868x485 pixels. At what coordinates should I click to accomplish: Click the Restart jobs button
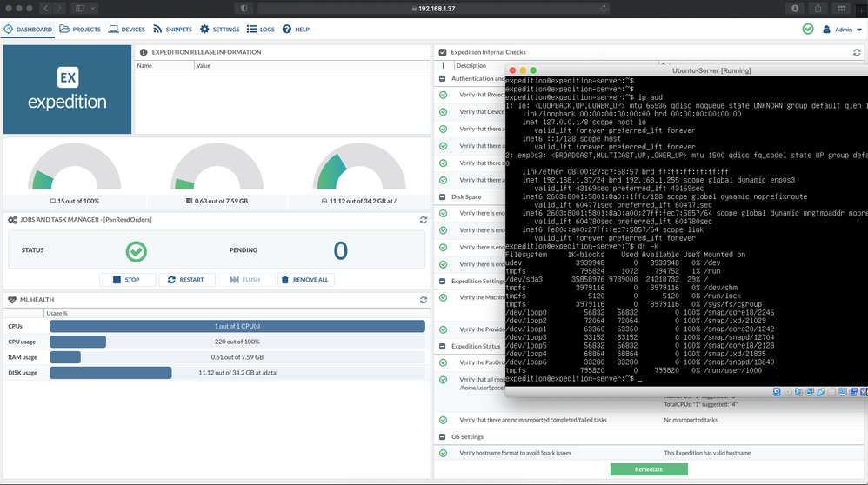pos(186,280)
